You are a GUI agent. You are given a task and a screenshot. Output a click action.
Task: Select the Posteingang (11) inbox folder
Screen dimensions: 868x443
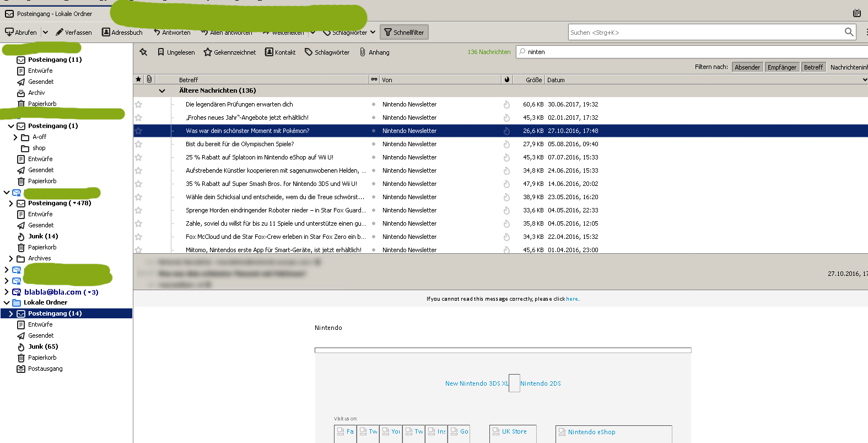point(55,60)
